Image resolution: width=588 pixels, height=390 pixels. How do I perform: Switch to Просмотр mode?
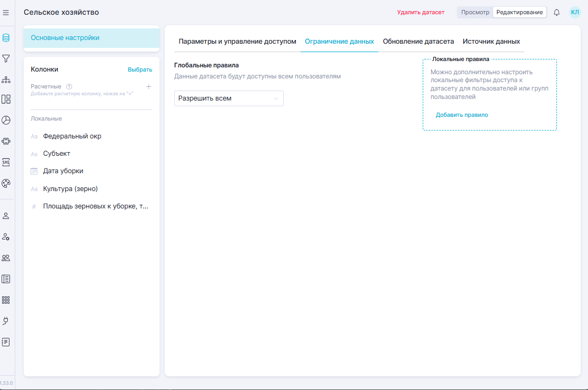coord(475,12)
